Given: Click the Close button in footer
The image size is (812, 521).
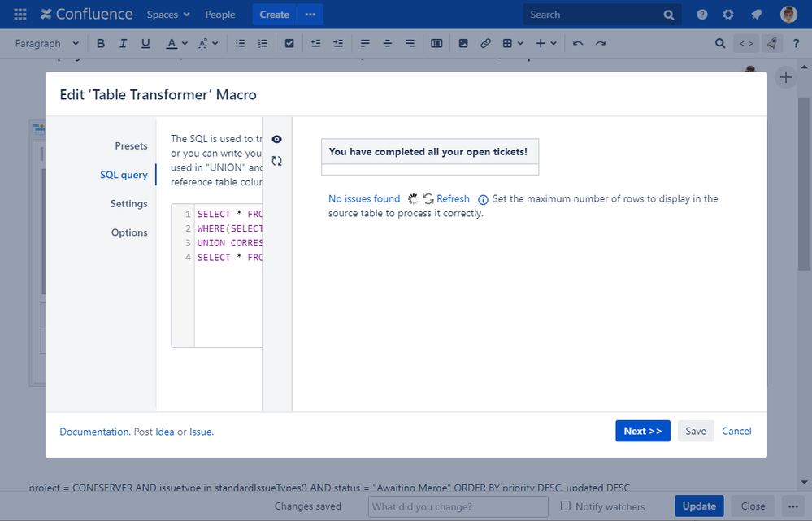Looking at the screenshot, I should pos(753,506).
